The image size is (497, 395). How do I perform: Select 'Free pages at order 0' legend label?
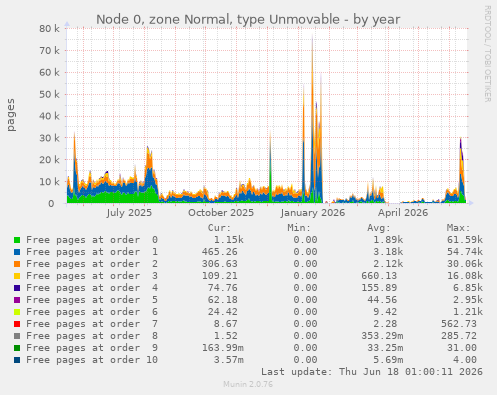coord(92,240)
